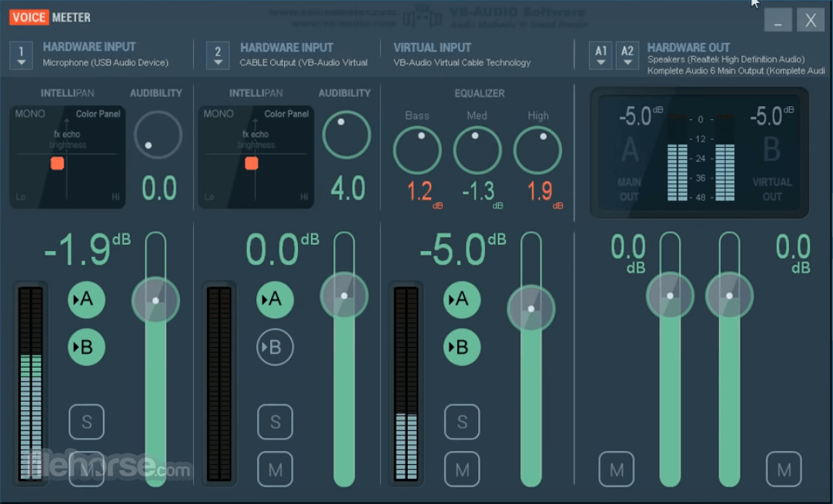This screenshot has width=833, height=504.
Task: Click the orange Intellipan marker on input 1
Action: (x=58, y=163)
